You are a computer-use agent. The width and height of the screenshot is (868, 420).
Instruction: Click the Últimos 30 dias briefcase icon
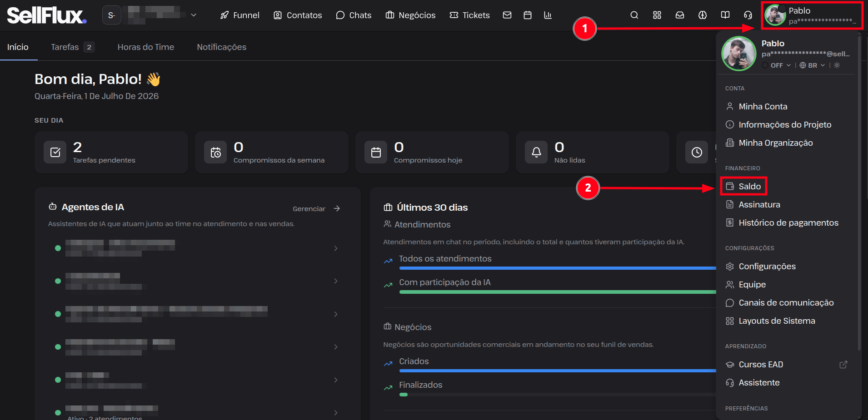388,208
